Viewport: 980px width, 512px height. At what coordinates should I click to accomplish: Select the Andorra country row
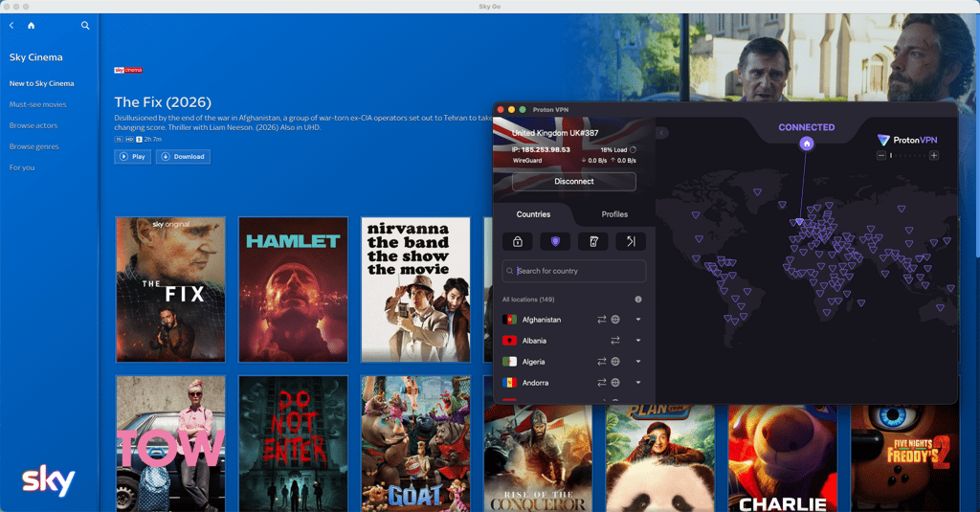pyautogui.click(x=574, y=383)
